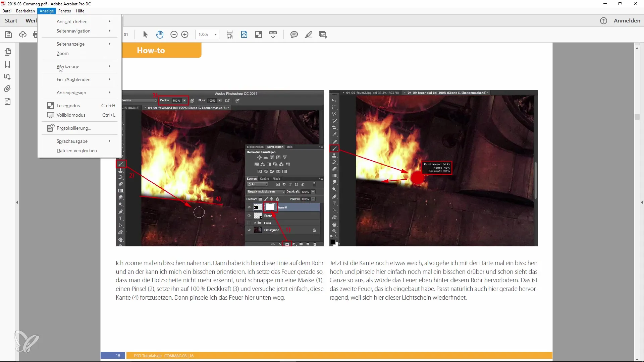The height and width of the screenshot is (362, 644).
Task: Open the Werkzeuge submenu
Action: point(79,66)
